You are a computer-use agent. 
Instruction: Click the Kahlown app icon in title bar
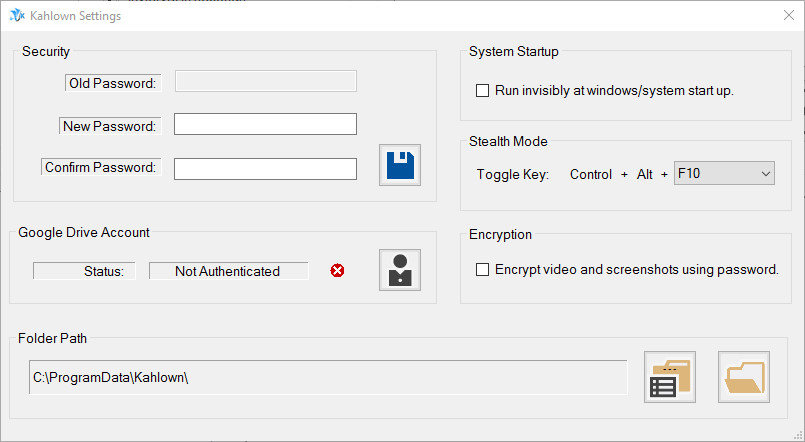(17, 15)
